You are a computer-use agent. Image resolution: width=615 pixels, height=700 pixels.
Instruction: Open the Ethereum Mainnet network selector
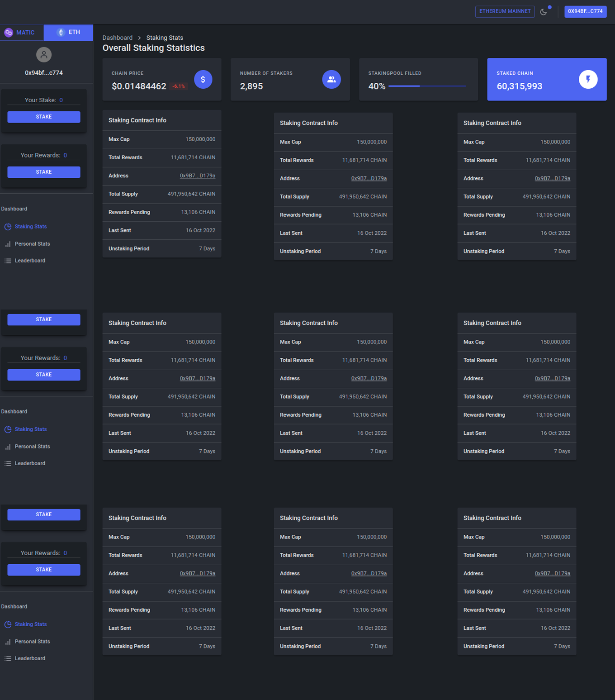(x=505, y=11)
